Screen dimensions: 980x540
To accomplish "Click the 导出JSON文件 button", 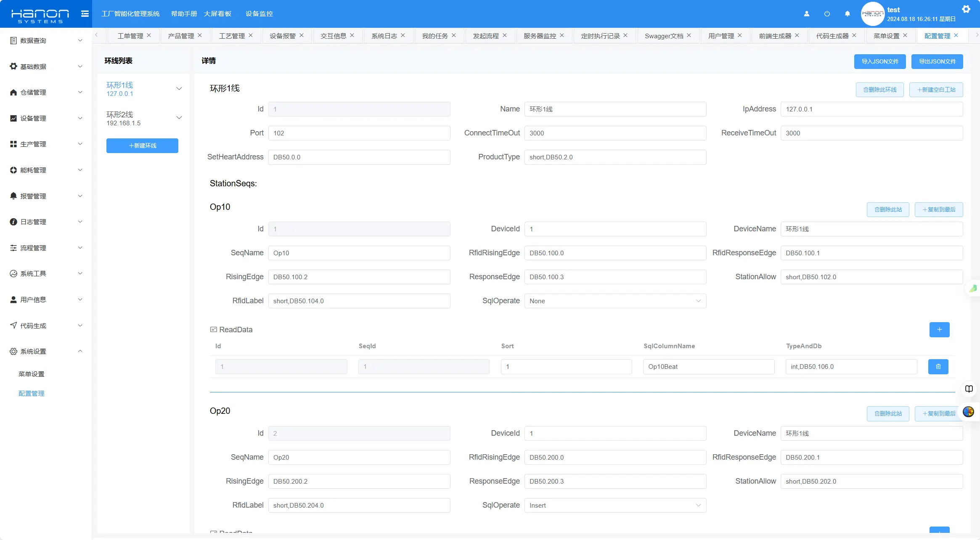I will [x=937, y=61].
